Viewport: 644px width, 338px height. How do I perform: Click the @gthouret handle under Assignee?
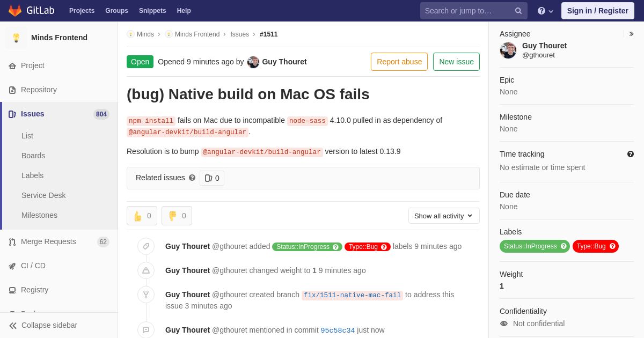538,55
